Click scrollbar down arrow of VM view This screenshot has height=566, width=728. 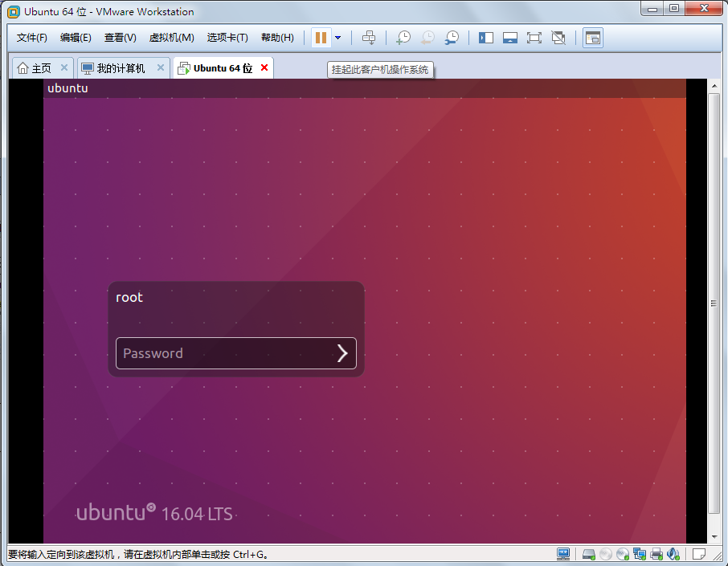[714, 537]
